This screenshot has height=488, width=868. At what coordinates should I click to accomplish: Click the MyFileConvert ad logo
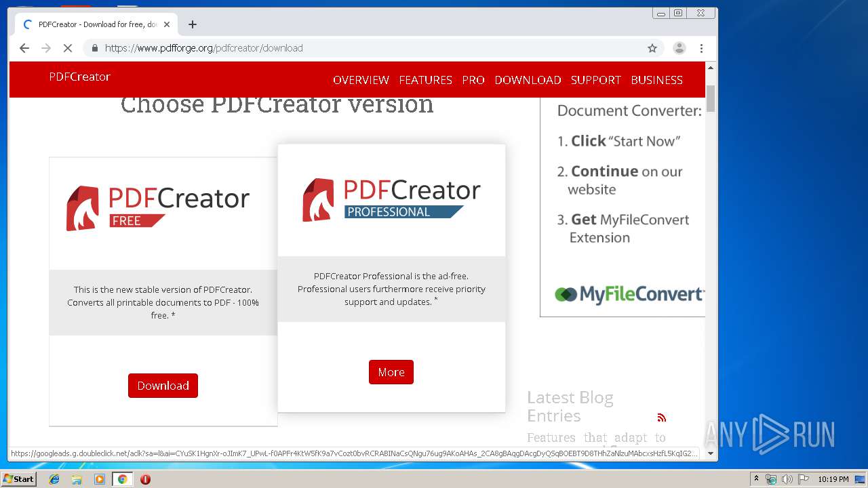tap(629, 294)
